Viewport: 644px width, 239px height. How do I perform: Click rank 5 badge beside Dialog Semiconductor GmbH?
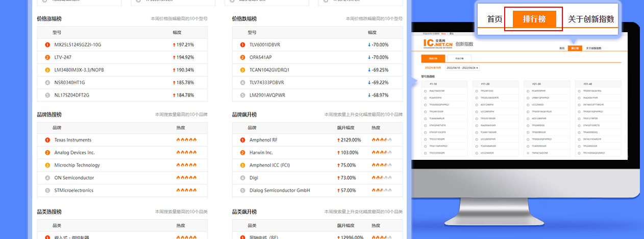[242, 190]
